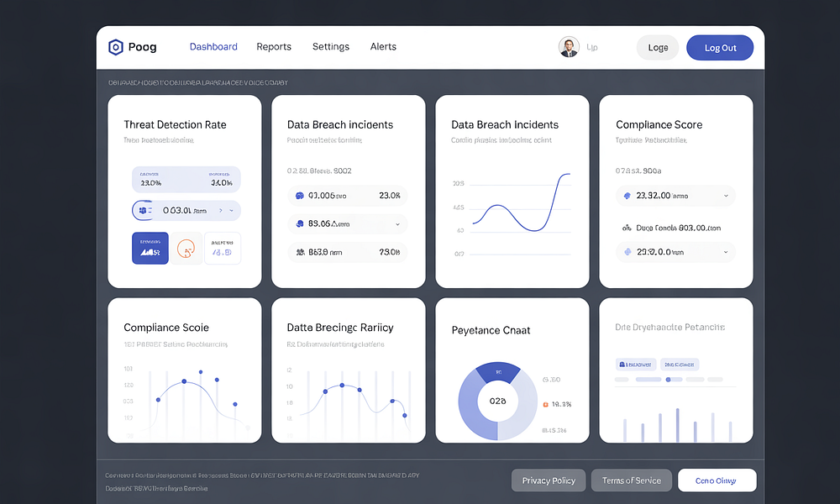
Task: Click the blue icon in first Data Breach row
Action: pos(298,196)
